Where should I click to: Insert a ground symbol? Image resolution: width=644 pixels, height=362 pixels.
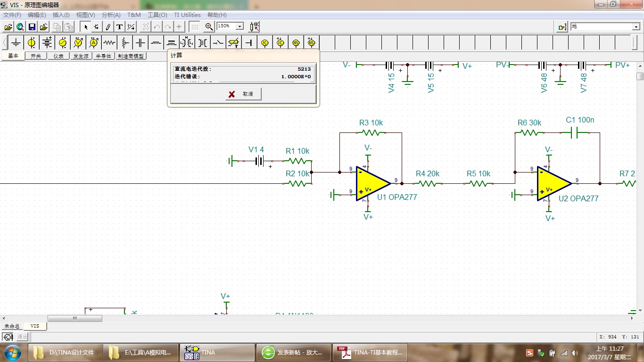16,43
